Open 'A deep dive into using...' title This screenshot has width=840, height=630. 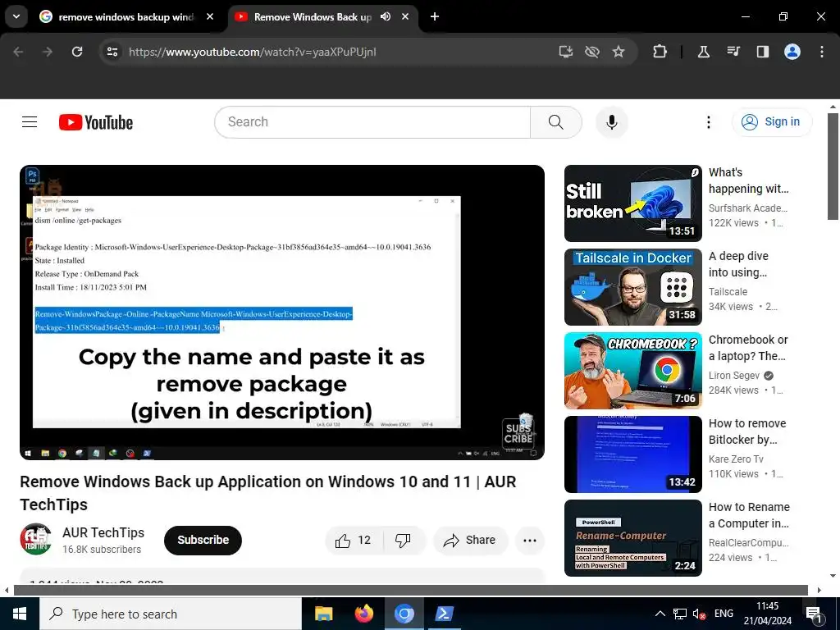(x=739, y=264)
